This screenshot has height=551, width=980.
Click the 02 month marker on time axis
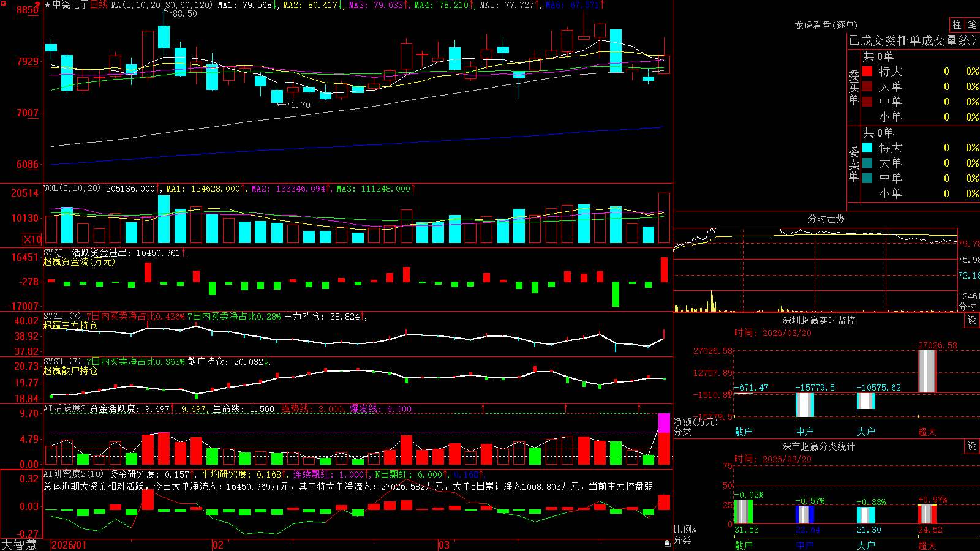218,545
